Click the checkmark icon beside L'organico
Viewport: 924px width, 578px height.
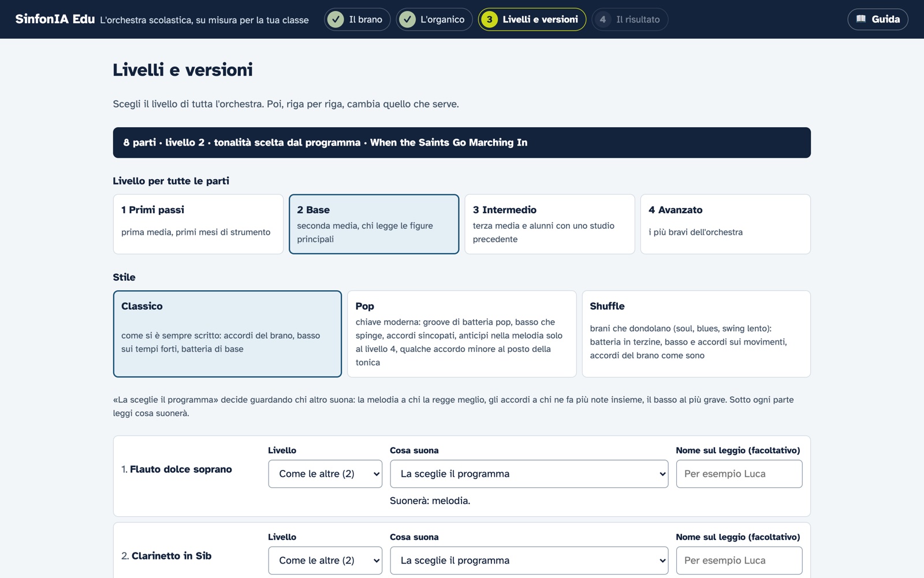click(407, 20)
